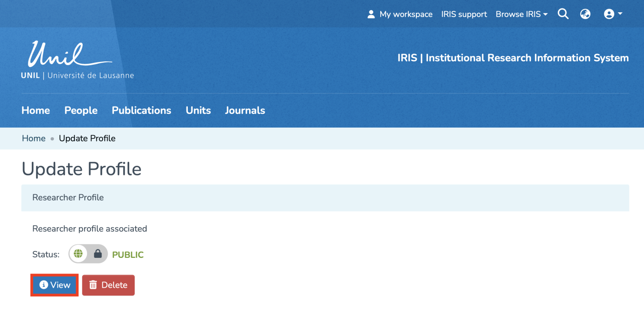
Task: Open the Journals menu item
Action: click(x=245, y=110)
